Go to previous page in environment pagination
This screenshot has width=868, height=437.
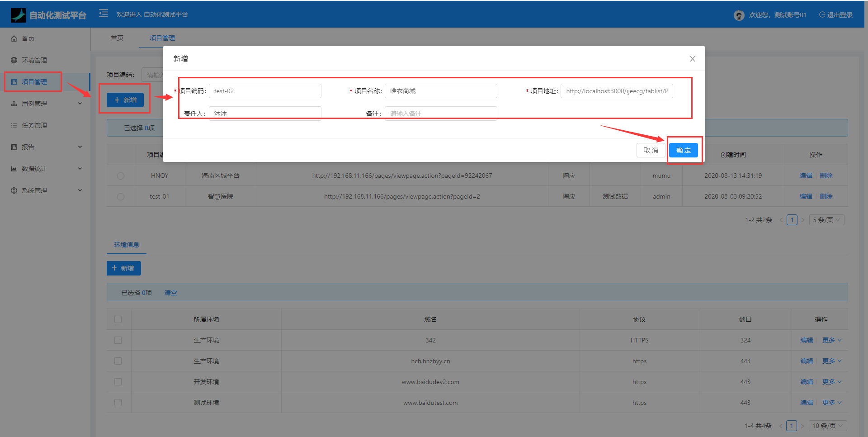tap(781, 426)
